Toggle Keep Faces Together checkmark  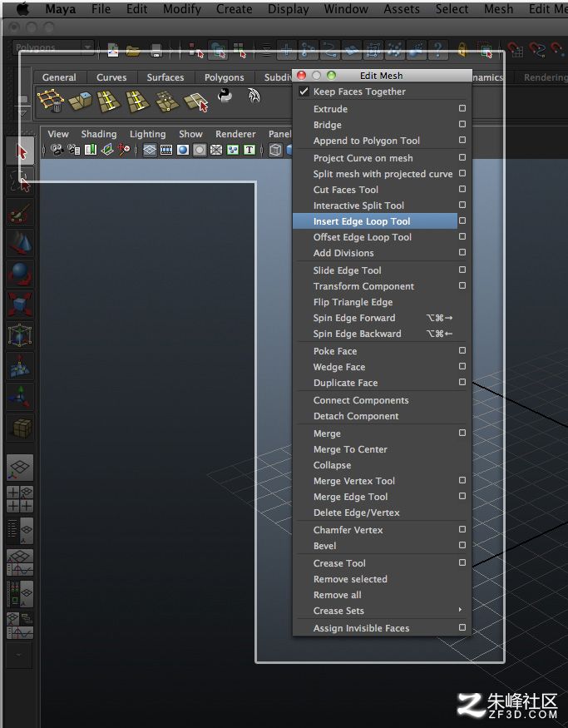click(304, 92)
